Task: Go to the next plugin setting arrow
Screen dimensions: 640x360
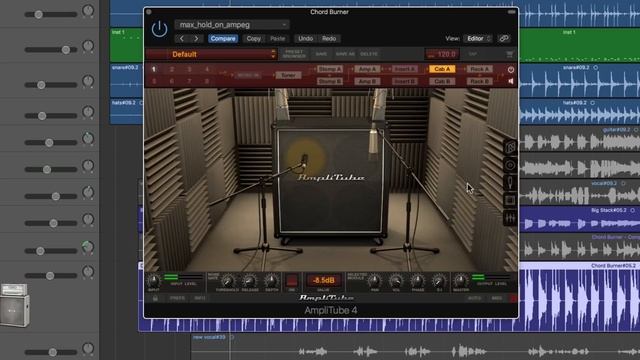Action: pyautogui.click(x=196, y=38)
